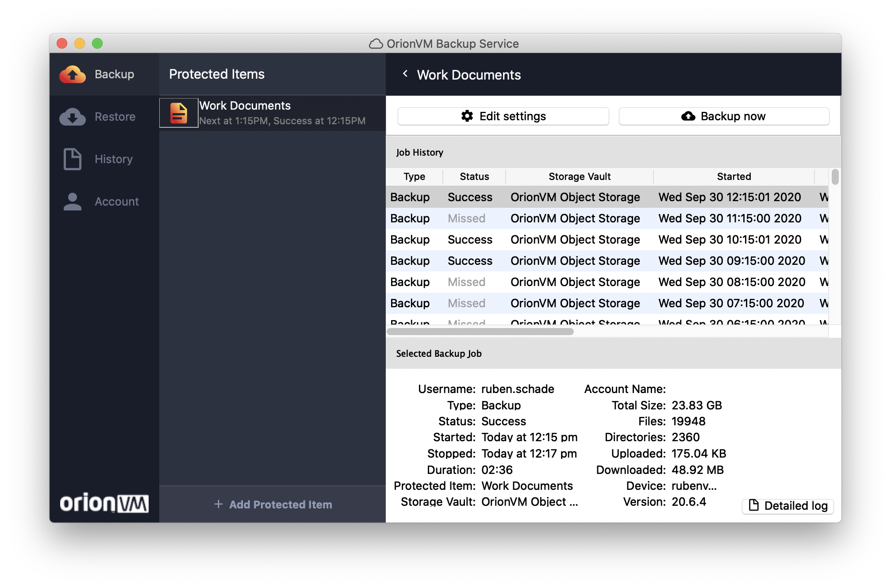Click the Uploaded value 175.04 KB
Viewport: 891px width, 588px height.
(x=699, y=454)
